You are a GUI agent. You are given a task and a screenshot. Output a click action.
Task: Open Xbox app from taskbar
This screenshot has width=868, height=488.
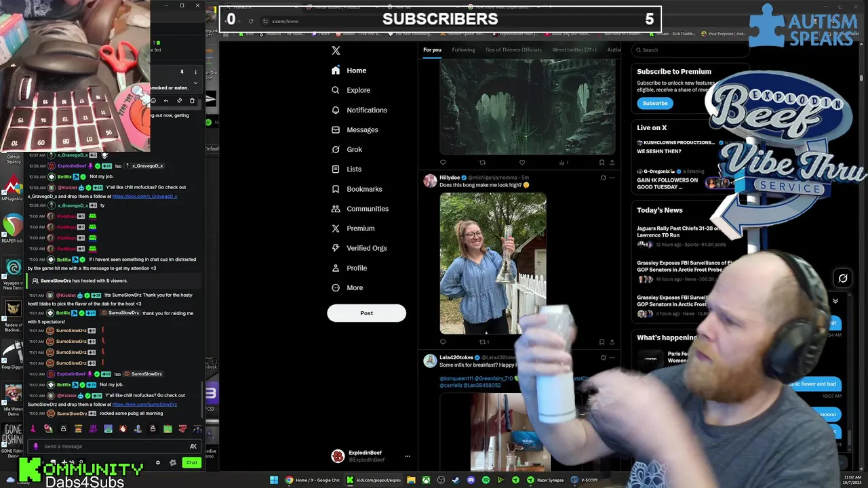coord(426,480)
